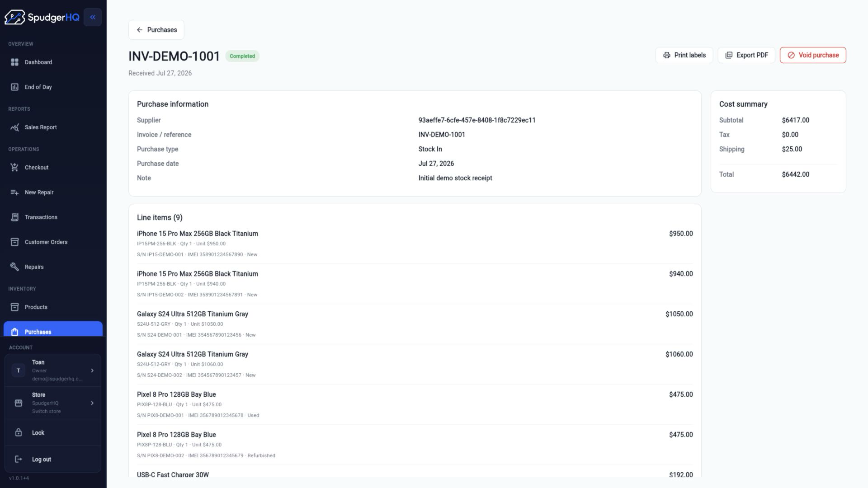The height and width of the screenshot is (488, 868).
Task: Click the Export PDF button
Action: 746,55
